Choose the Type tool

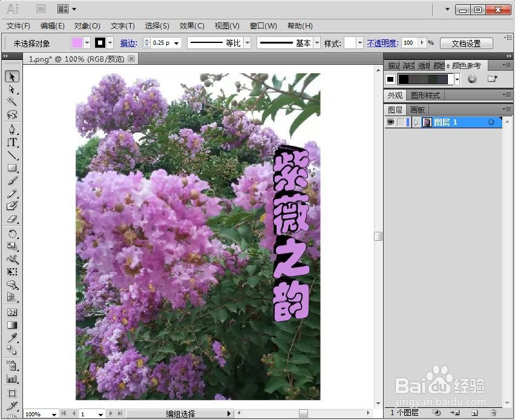click(12, 142)
